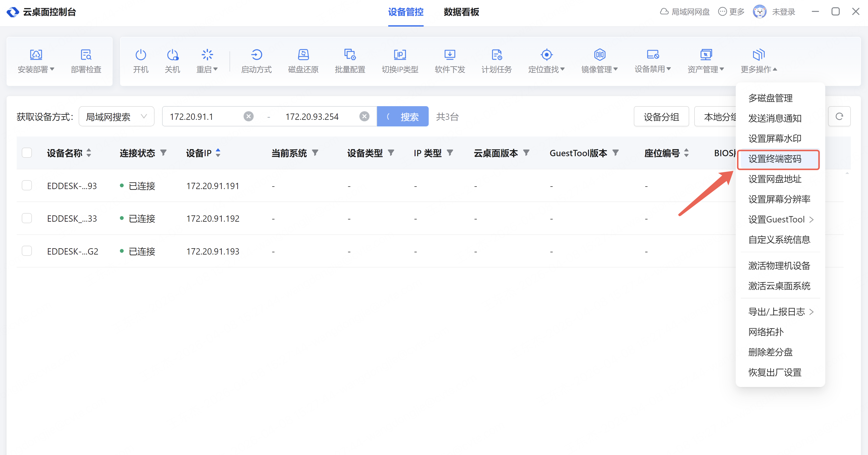Select 设置终端密码 menu item

coord(775,159)
